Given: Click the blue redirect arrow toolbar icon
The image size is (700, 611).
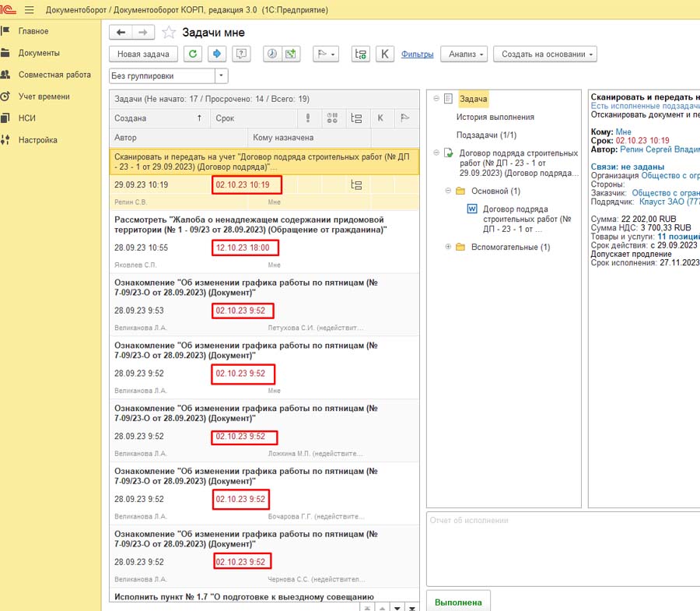Looking at the screenshot, I should (217, 54).
